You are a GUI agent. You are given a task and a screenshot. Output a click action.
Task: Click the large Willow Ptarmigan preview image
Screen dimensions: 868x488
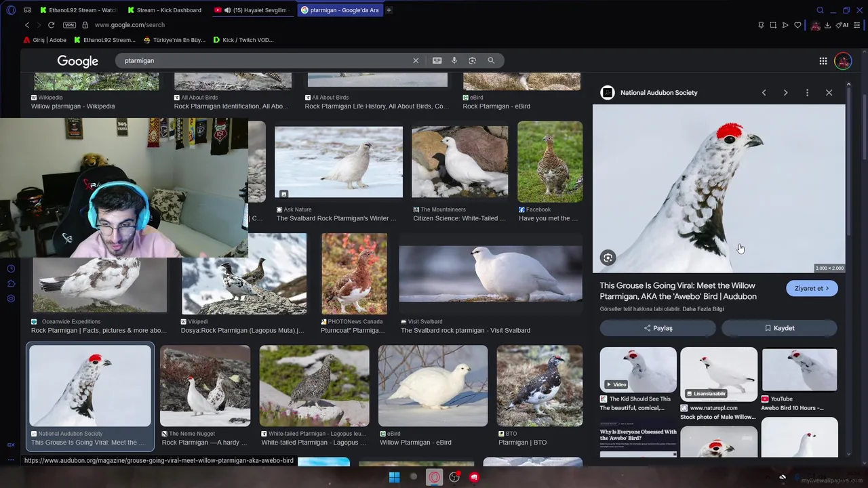coord(719,188)
